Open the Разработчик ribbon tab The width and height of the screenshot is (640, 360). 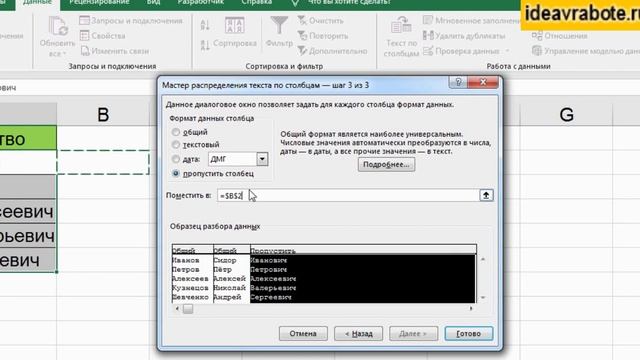201,3
